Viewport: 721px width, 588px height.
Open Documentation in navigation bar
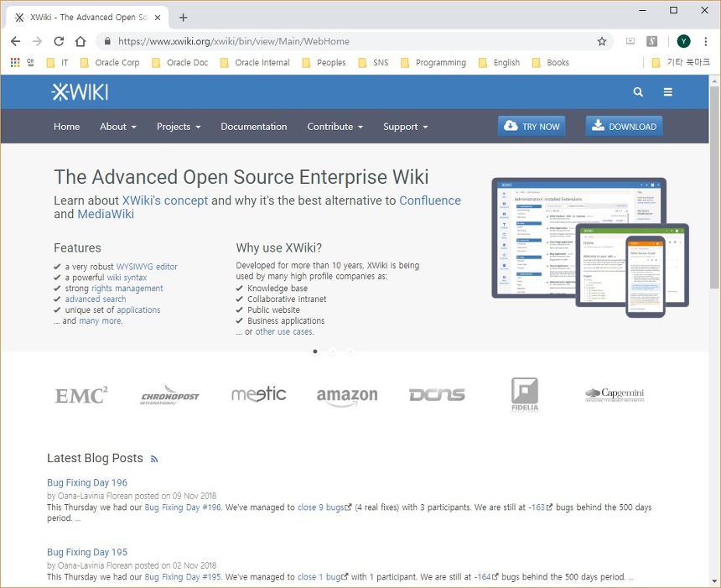pos(254,127)
